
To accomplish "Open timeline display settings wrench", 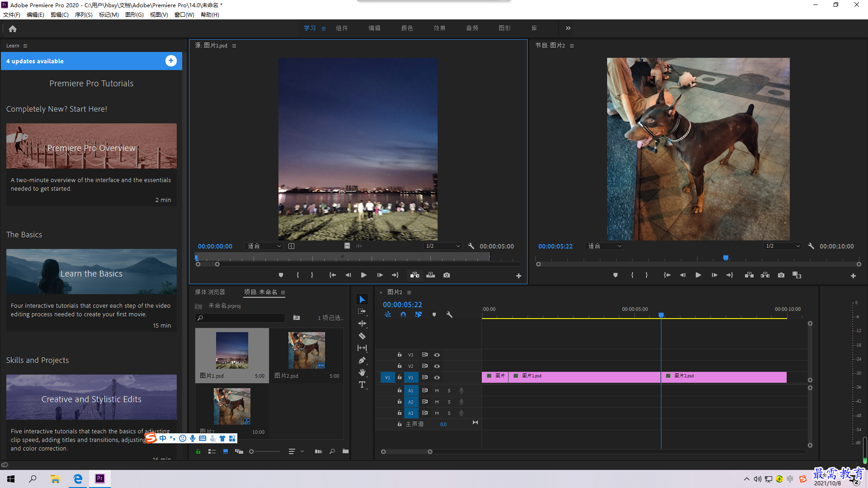I will tap(449, 314).
